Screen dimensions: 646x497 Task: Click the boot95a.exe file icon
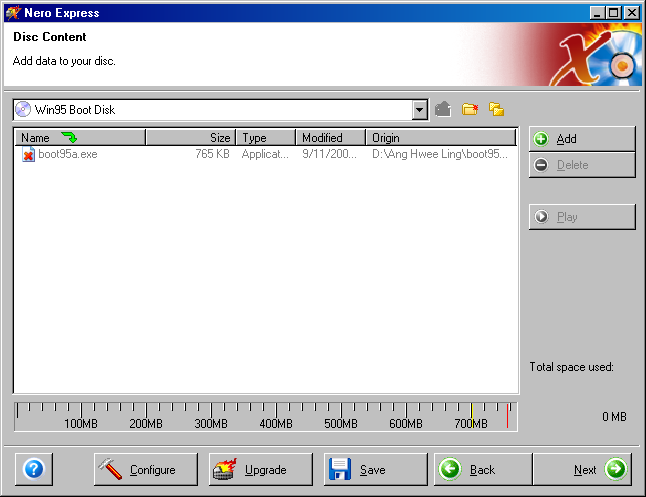pyautogui.click(x=28, y=155)
